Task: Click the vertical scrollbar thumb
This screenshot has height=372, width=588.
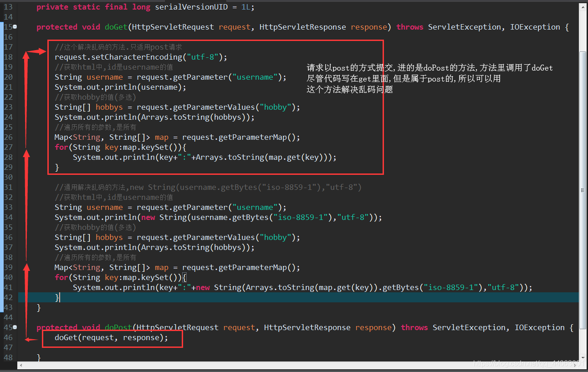Action: [x=583, y=189]
